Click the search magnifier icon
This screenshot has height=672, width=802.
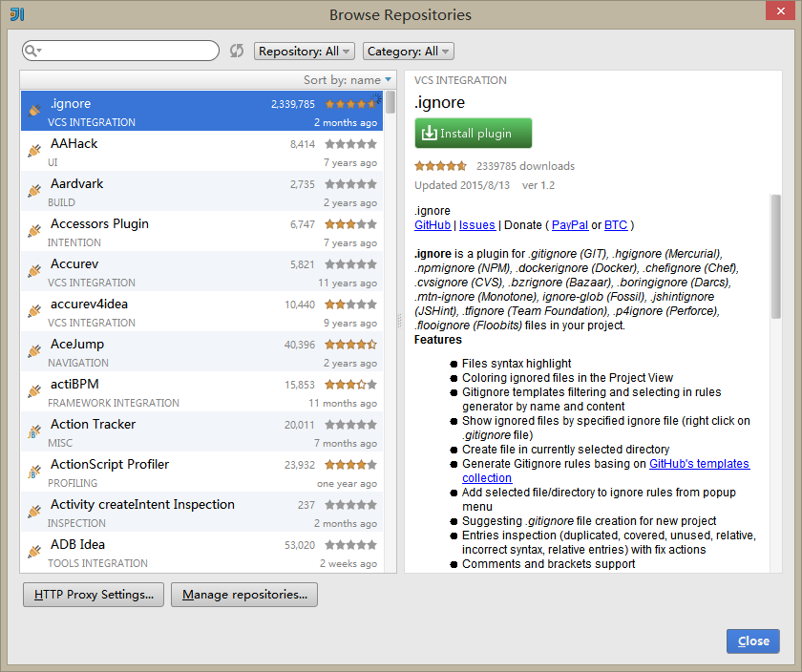click(x=32, y=51)
